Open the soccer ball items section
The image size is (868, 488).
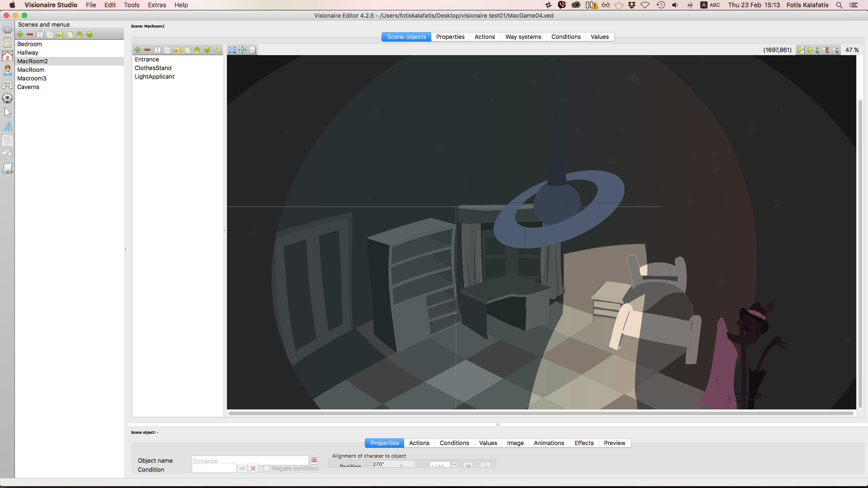(x=7, y=98)
